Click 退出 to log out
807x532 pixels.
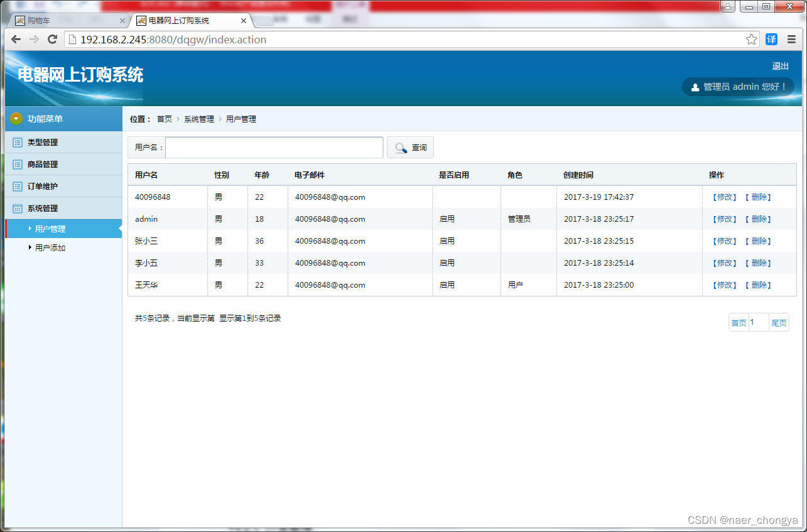[781, 67]
